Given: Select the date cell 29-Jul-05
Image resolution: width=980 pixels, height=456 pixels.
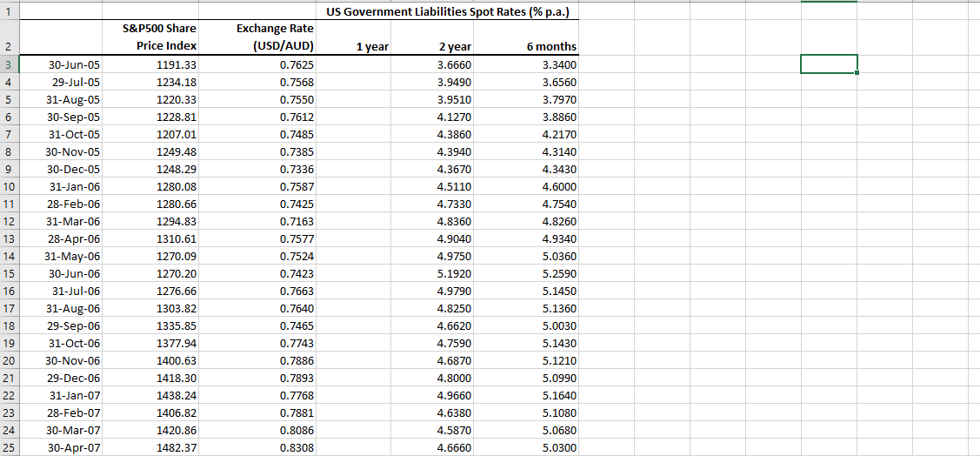Looking at the screenshot, I should pos(61,82).
